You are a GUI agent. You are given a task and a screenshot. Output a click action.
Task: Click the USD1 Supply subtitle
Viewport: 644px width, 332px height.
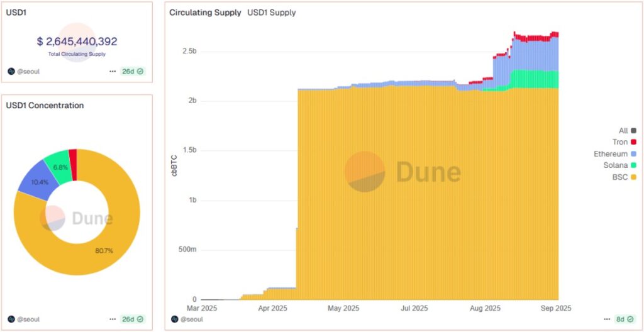point(272,13)
